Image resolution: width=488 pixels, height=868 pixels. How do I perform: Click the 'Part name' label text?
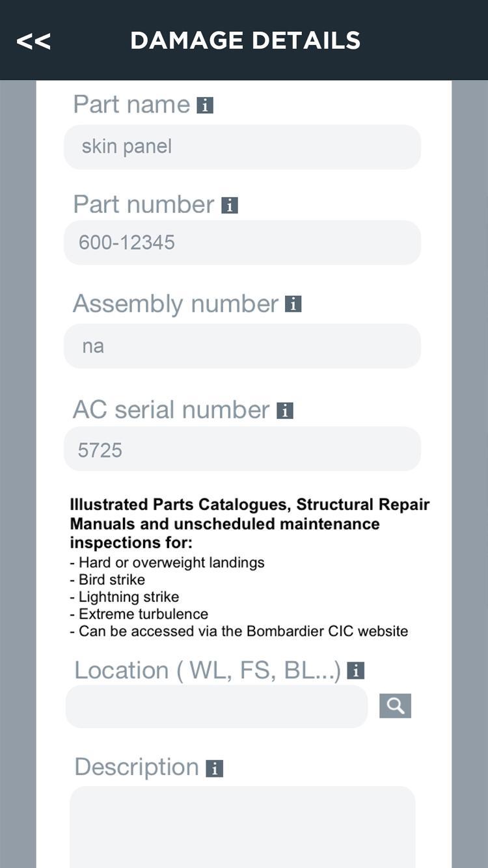pyautogui.click(x=131, y=104)
